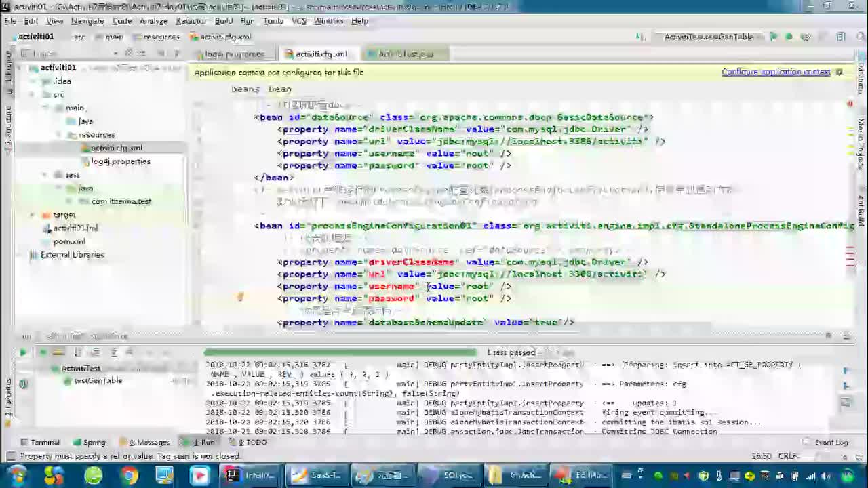The image size is (868, 488).
Task: Open the Terminal tool window
Action: coord(40,442)
